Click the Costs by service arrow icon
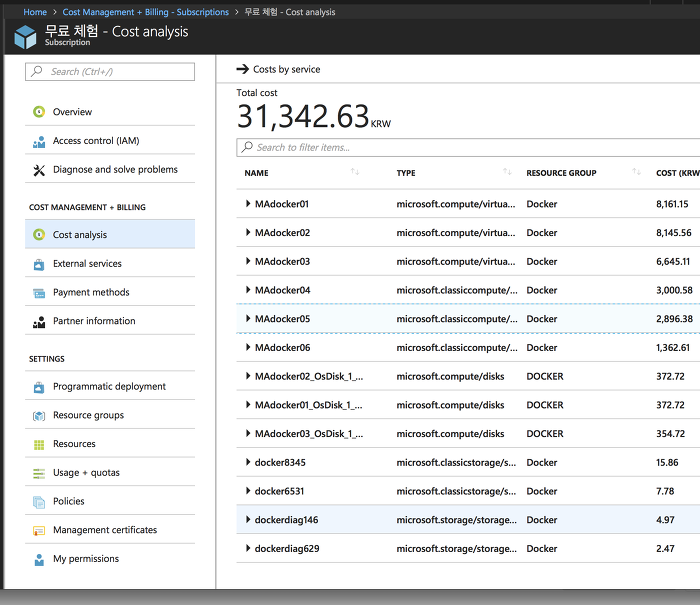This screenshot has height=605, width=700. tap(242, 69)
